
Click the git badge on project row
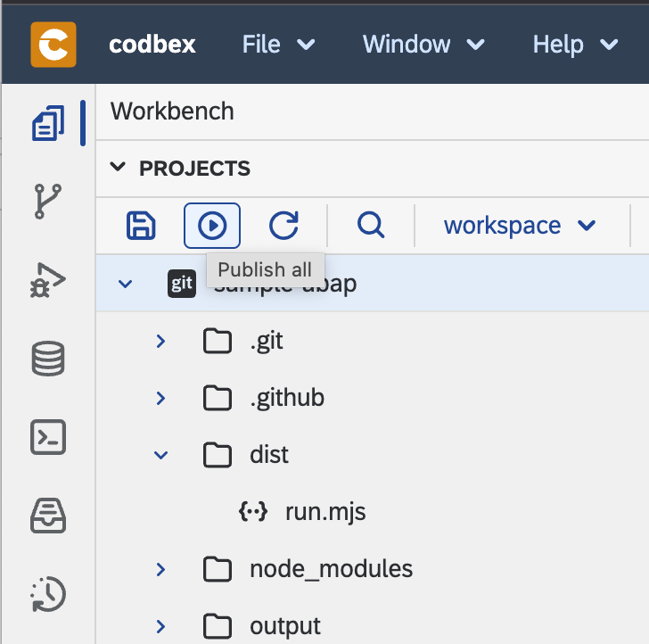coord(182,284)
